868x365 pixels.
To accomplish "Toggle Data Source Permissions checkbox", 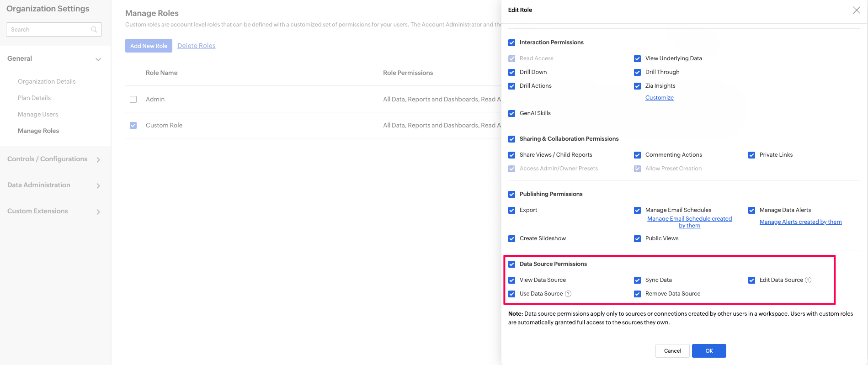I will click(512, 264).
